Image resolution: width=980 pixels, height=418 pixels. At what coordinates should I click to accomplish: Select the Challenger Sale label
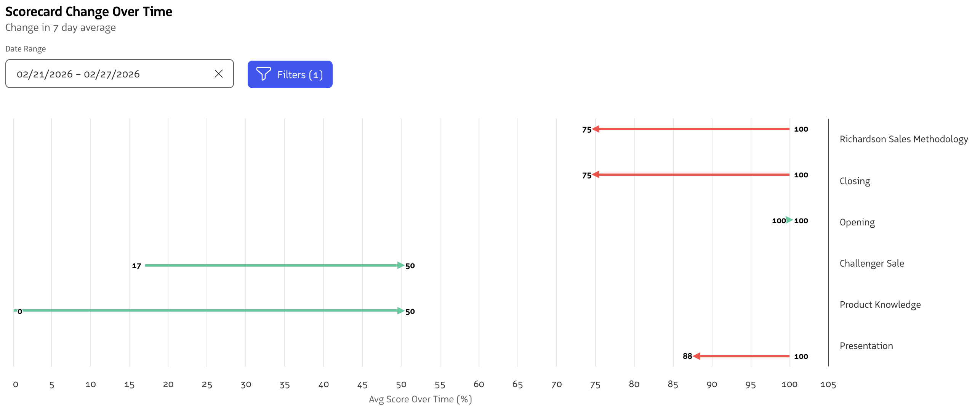click(x=871, y=263)
